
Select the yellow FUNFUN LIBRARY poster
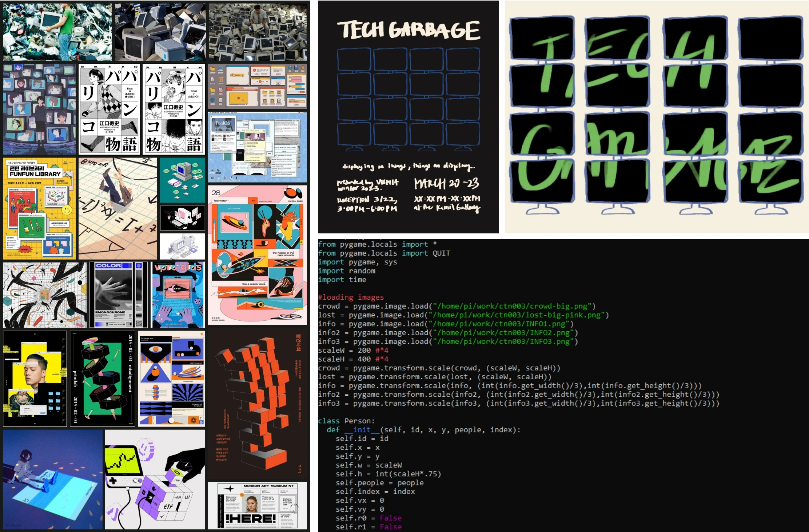(39, 208)
